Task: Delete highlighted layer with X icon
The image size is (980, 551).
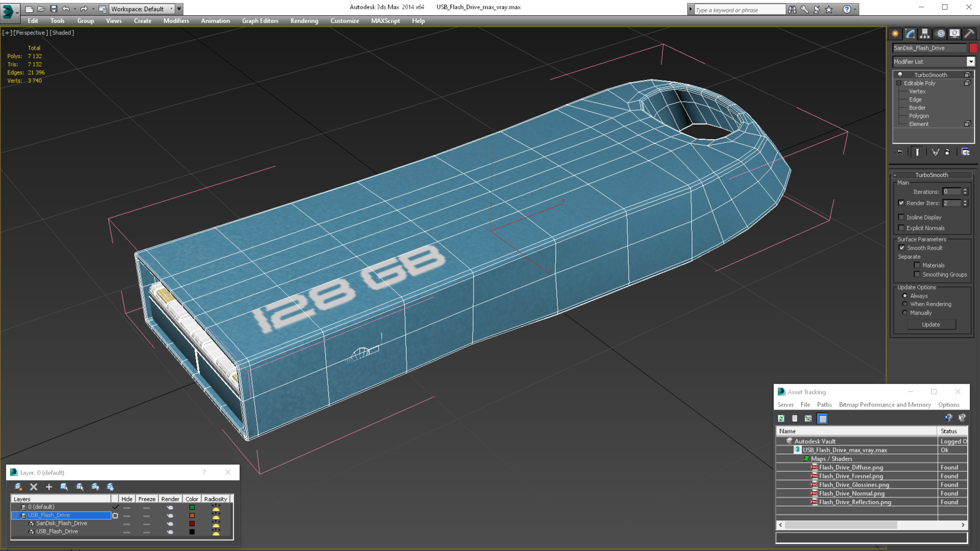Action: (x=33, y=487)
